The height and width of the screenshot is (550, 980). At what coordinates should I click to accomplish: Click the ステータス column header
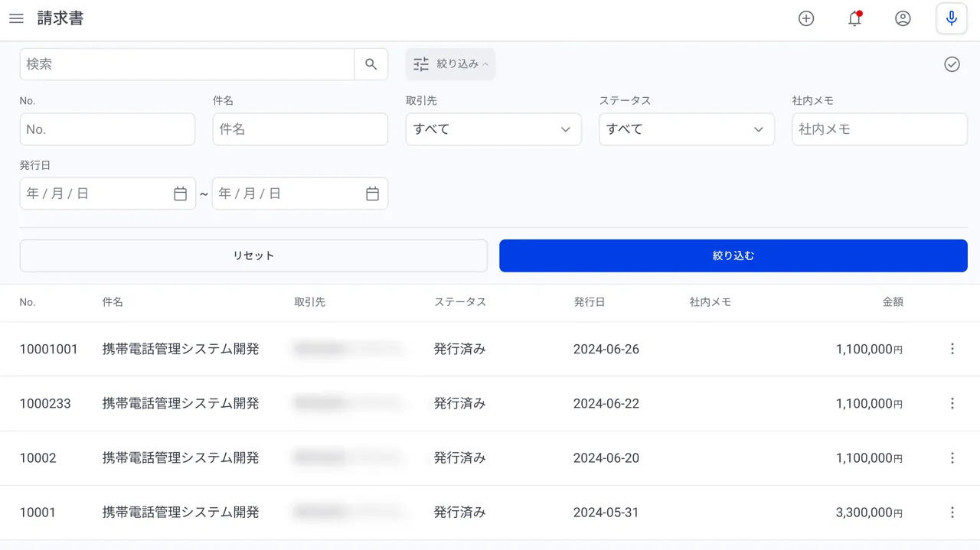point(460,302)
